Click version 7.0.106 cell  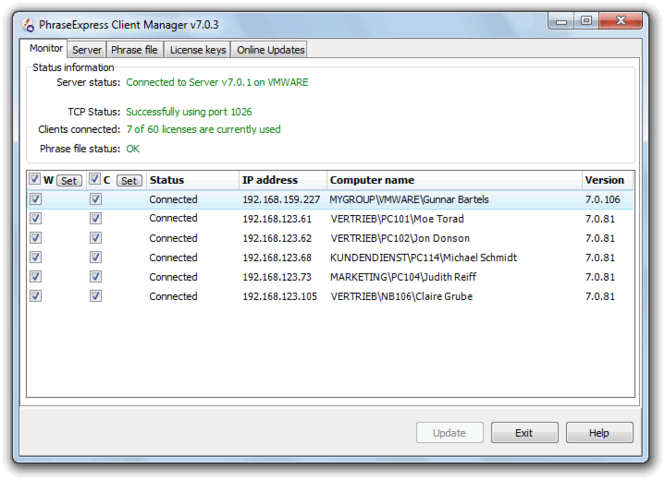coord(602,200)
